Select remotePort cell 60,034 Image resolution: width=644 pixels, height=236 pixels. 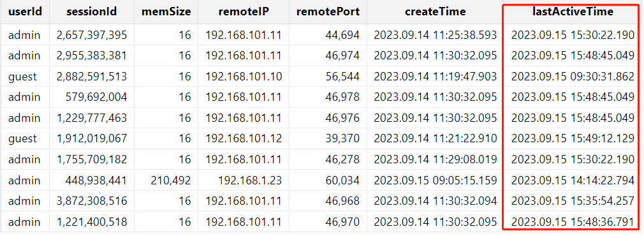tap(328, 180)
